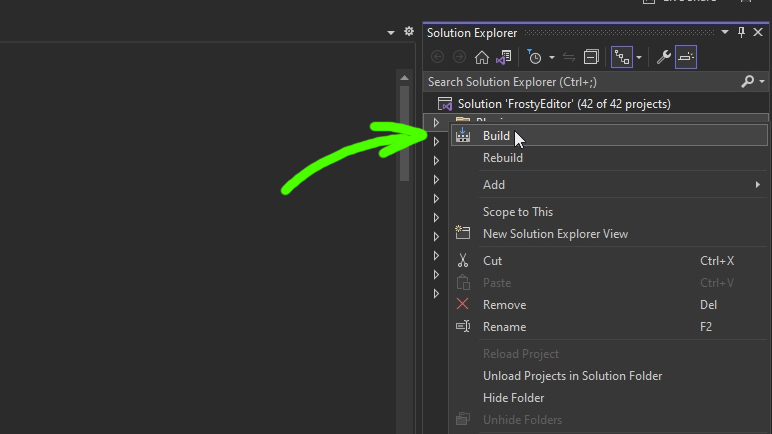Screen dimensions: 772x434
Task: Click the gear icon above the scrollbar
Action: coord(408,32)
